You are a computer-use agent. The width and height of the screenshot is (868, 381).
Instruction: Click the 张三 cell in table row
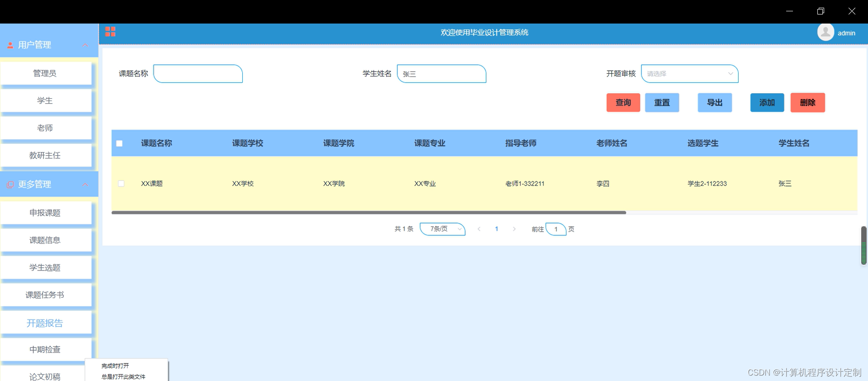pyautogui.click(x=785, y=184)
